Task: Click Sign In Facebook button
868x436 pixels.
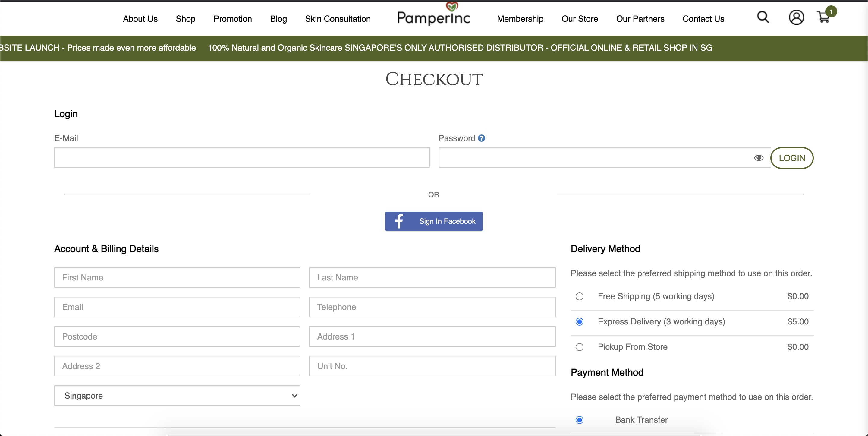Action: tap(434, 221)
